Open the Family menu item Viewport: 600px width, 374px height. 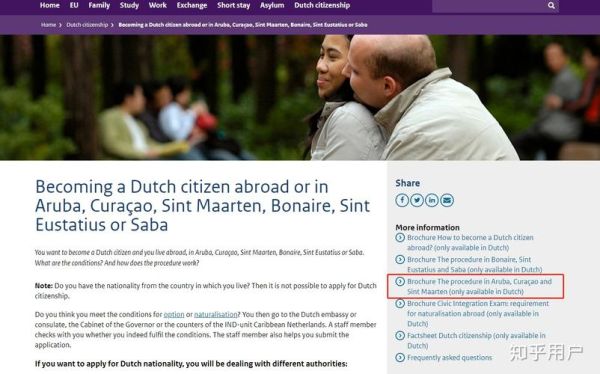coord(99,5)
